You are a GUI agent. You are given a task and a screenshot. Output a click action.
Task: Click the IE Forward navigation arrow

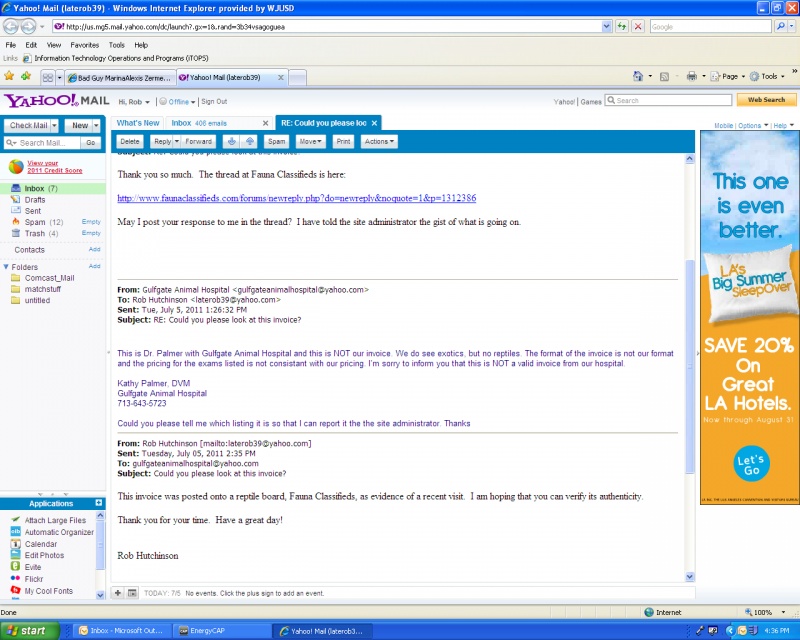tap(29, 26)
